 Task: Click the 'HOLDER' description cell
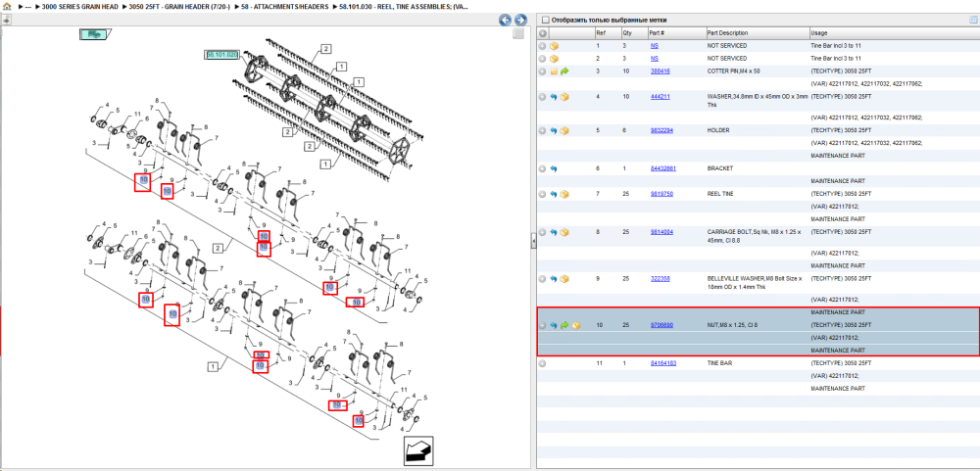pos(718,130)
